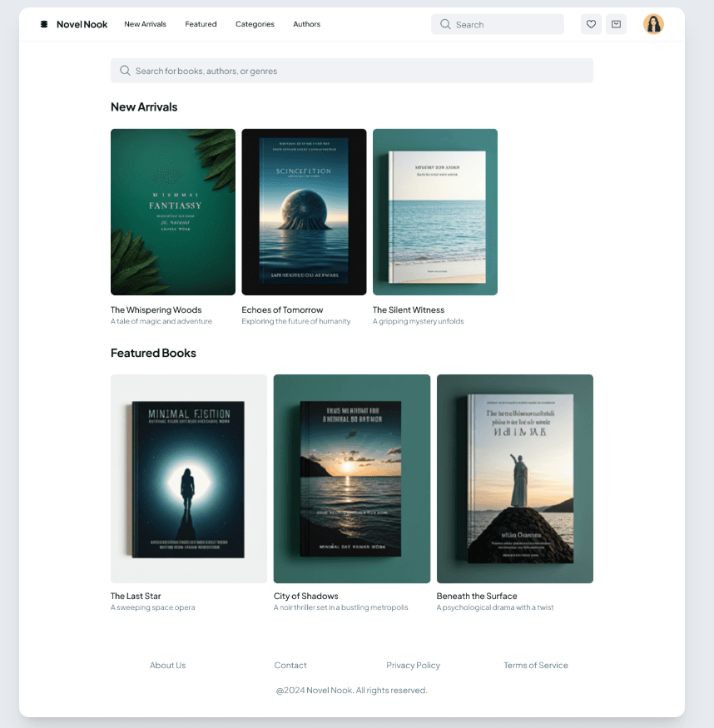Read the Terms of Service
The height and width of the screenshot is (728, 714).
(x=536, y=665)
